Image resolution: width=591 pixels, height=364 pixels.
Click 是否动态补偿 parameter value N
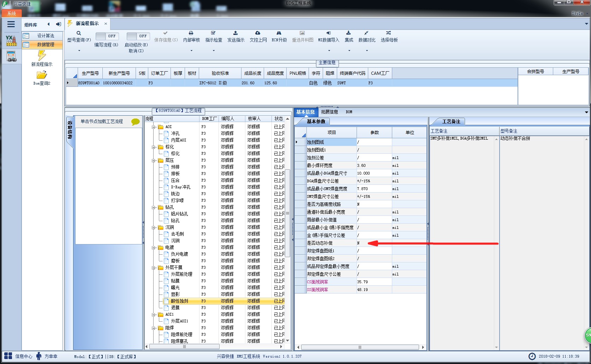(x=374, y=243)
